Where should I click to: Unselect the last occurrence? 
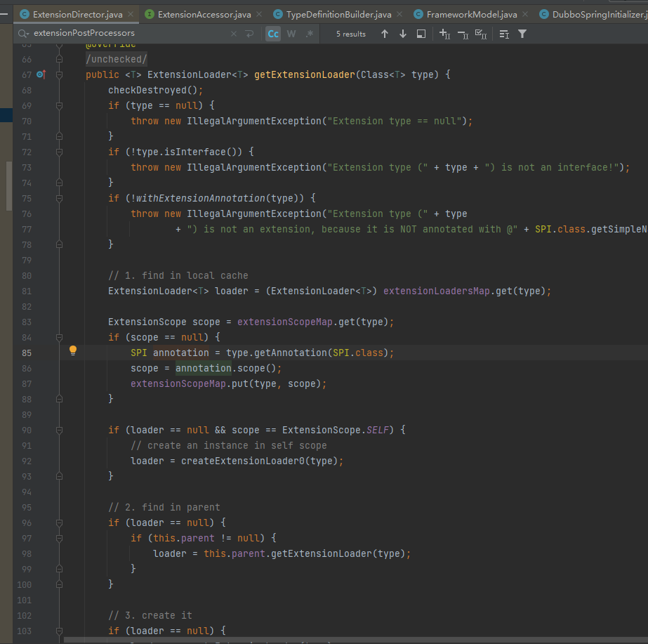(x=463, y=34)
